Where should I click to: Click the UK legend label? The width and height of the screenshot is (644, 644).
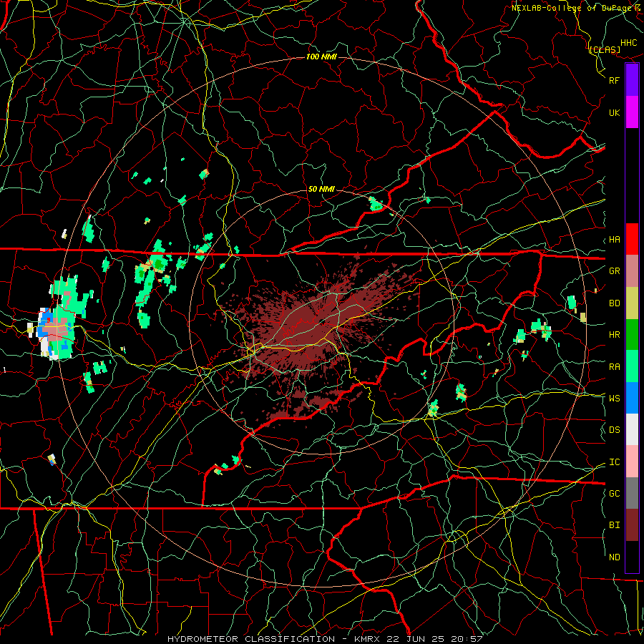[614, 113]
